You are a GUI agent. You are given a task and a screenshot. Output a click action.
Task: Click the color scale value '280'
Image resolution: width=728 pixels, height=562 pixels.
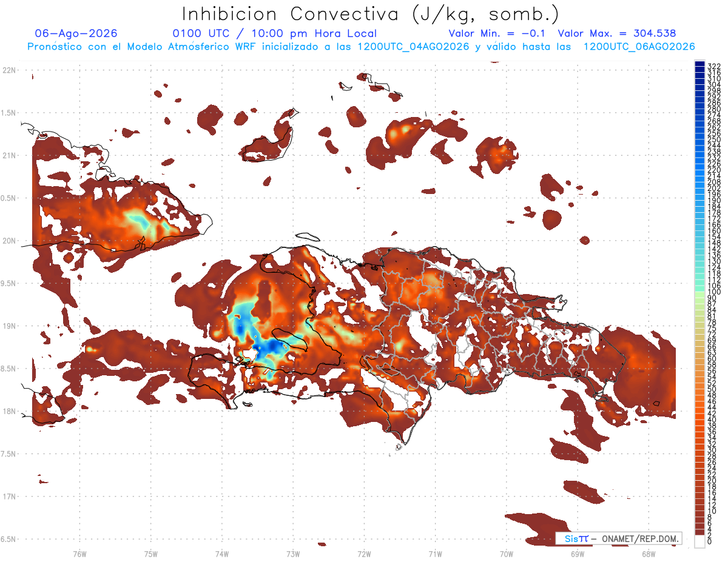tap(713, 109)
